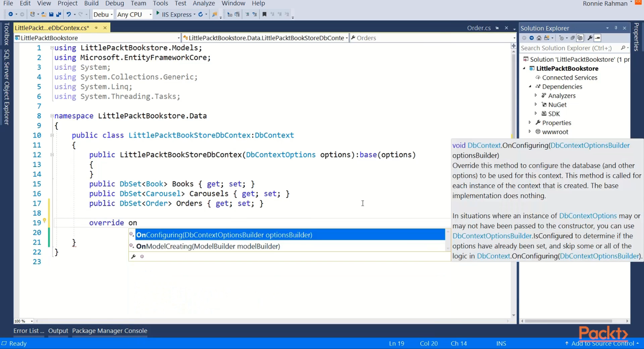The width and height of the screenshot is (644, 349).
Task: Open Properties wrench icon in Solution Explorer toolbar
Action: point(590,38)
